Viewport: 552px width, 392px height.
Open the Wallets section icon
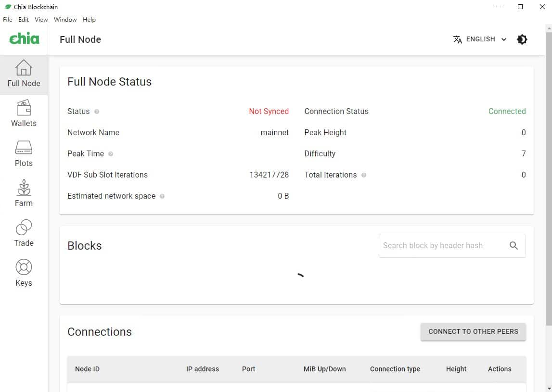(x=24, y=108)
